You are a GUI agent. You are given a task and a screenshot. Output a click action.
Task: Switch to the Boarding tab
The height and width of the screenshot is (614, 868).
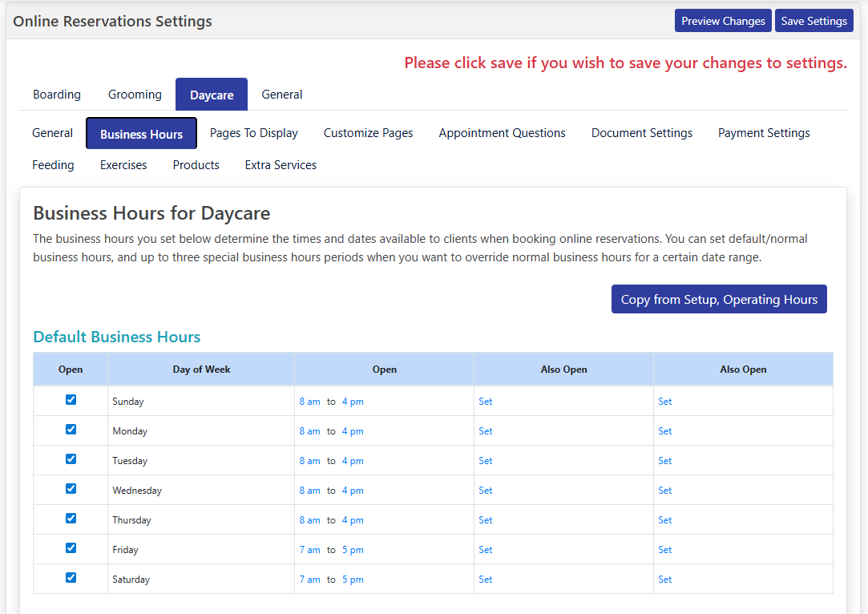coord(57,95)
